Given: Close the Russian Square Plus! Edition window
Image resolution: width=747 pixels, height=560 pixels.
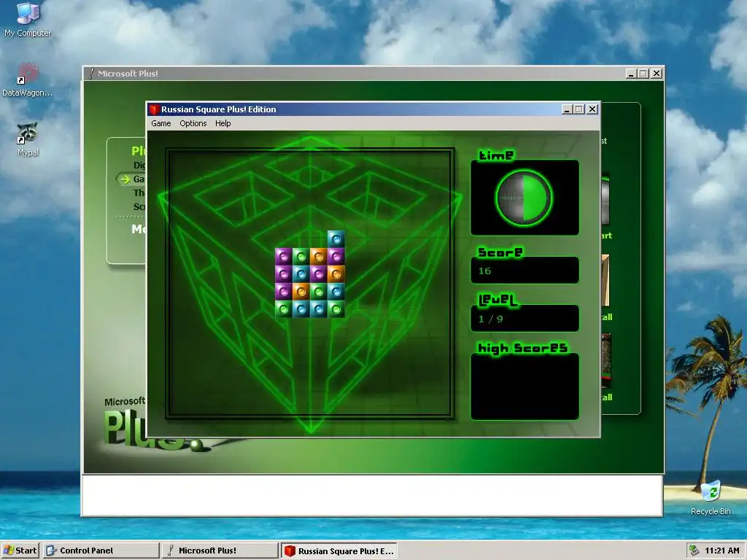Looking at the screenshot, I should (x=592, y=109).
